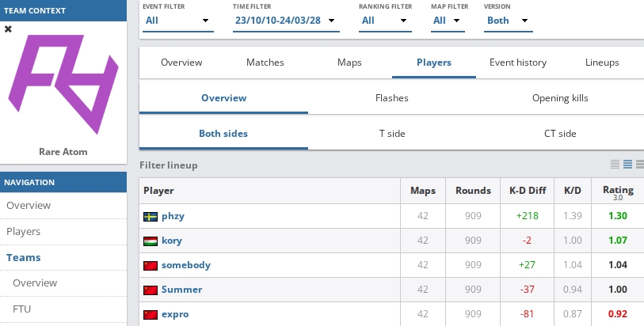Click expro's K-D Diff value -81
Image resolution: width=644 pixels, height=326 pixels.
click(x=528, y=314)
